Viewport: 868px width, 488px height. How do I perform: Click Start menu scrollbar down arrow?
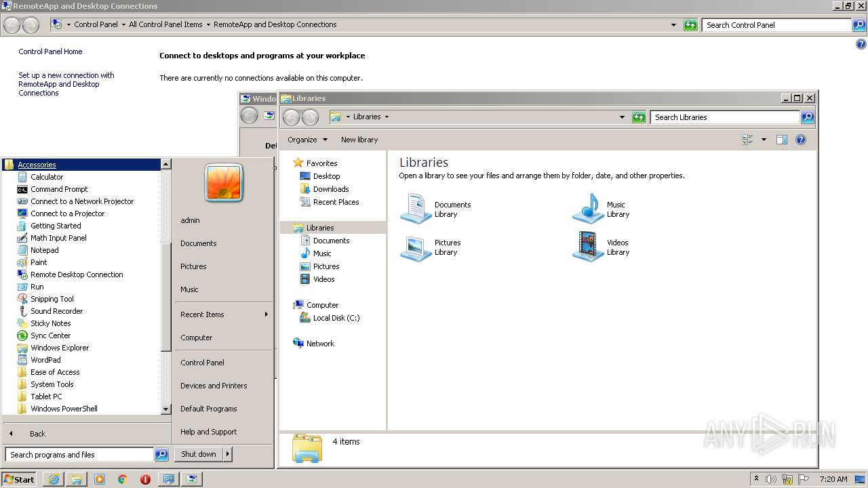(x=166, y=409)
